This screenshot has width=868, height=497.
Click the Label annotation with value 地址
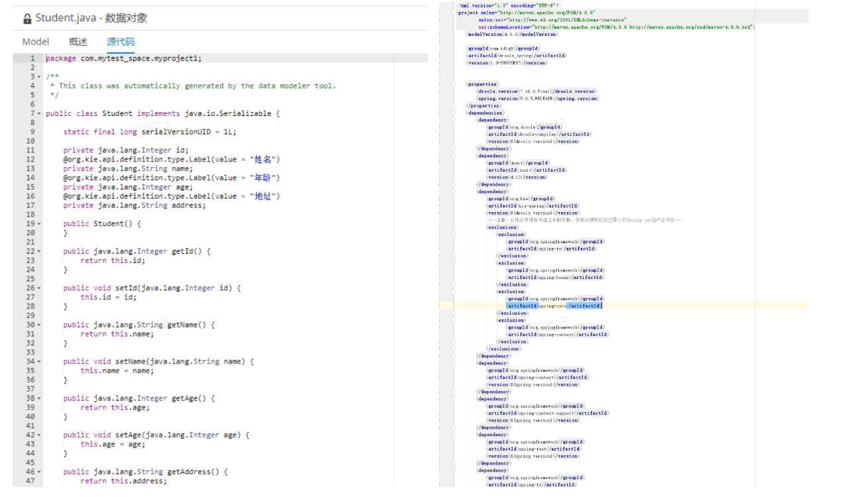point(172,196)
